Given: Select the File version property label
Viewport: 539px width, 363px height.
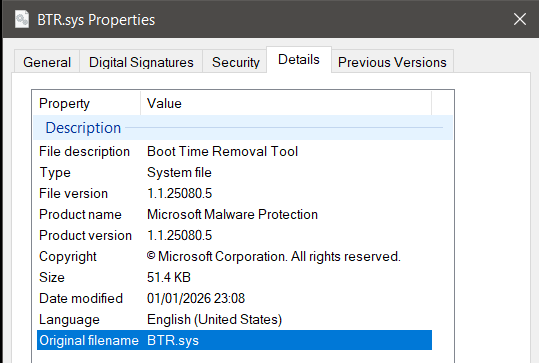Looking at the screenshot, I should tap(73, 194).
